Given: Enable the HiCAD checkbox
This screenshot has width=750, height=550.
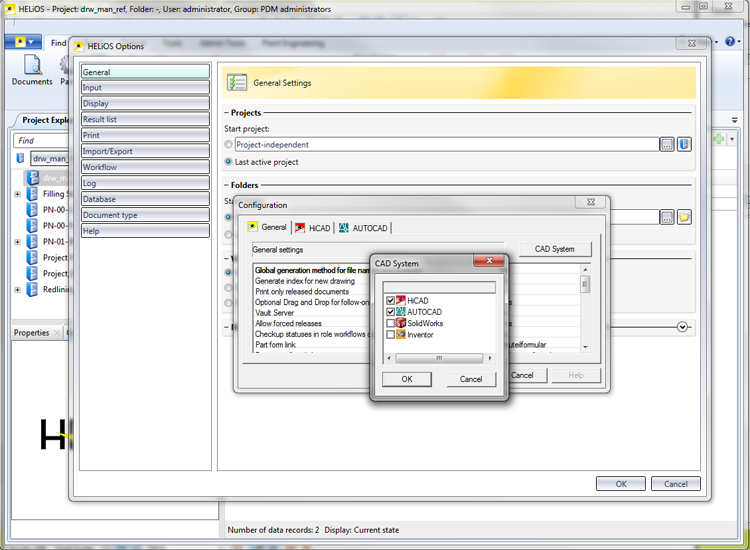Looking at the screenshot, I should point(390,300).
